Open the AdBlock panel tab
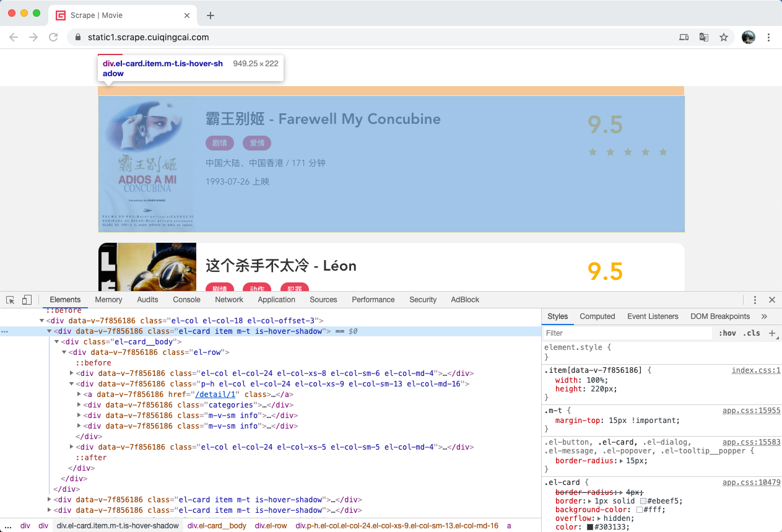Viewport: 782px width, 532px height. coord(465,300)
